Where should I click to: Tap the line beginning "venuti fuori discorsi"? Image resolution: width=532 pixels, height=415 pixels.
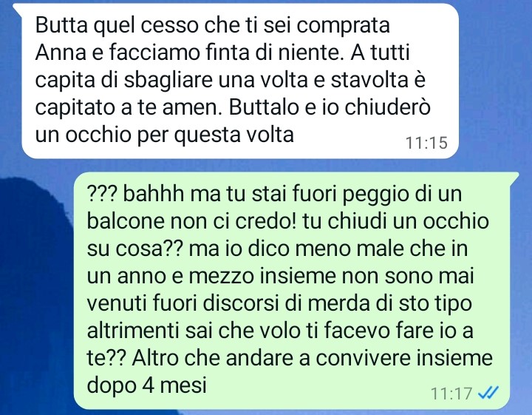tap(279, 303)
